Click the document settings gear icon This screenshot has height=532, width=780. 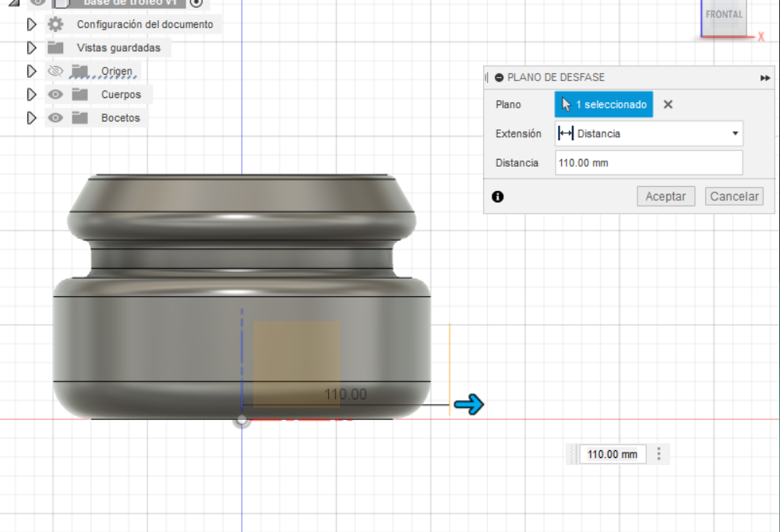55,24
